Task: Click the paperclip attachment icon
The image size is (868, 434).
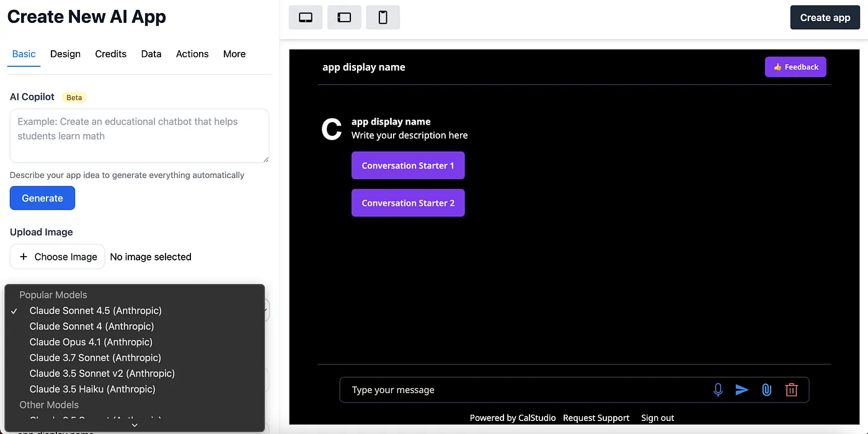Action: click(767, 390)
